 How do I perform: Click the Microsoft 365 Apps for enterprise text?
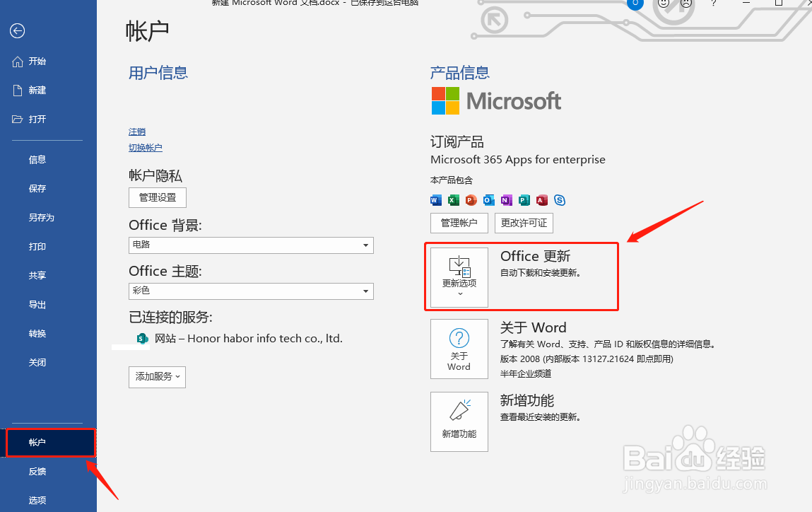point(518,160)
